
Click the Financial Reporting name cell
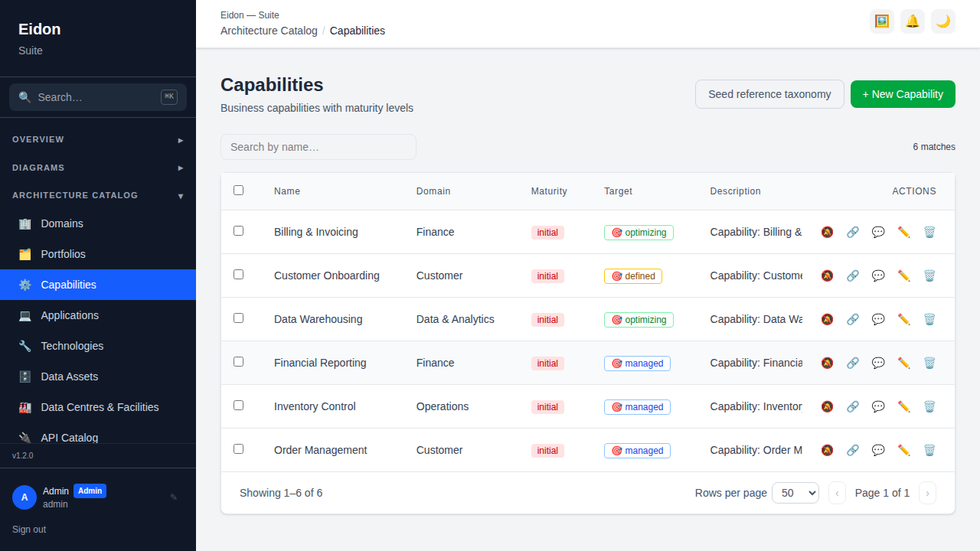320,363
